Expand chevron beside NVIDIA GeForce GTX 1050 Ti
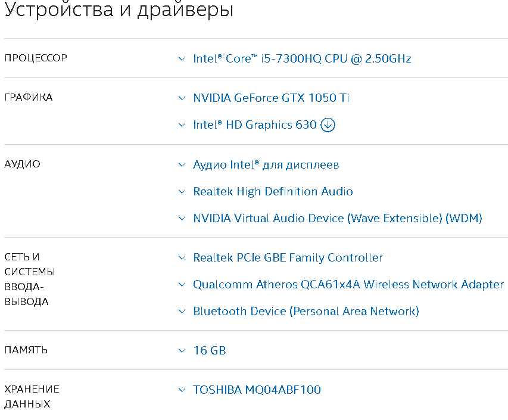This screenshot has height=420, width=508. 182,98
